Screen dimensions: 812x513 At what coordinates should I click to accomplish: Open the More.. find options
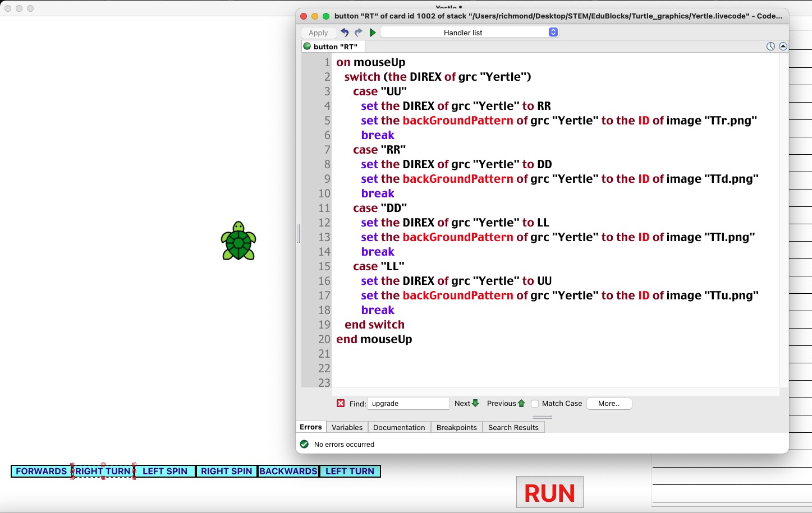coord(609,404)
